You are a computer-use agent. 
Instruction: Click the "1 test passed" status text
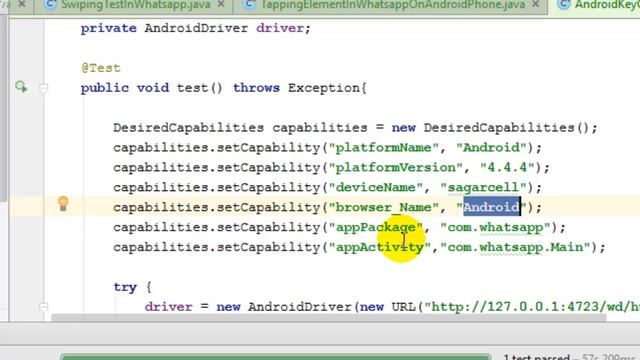(536, 358)
